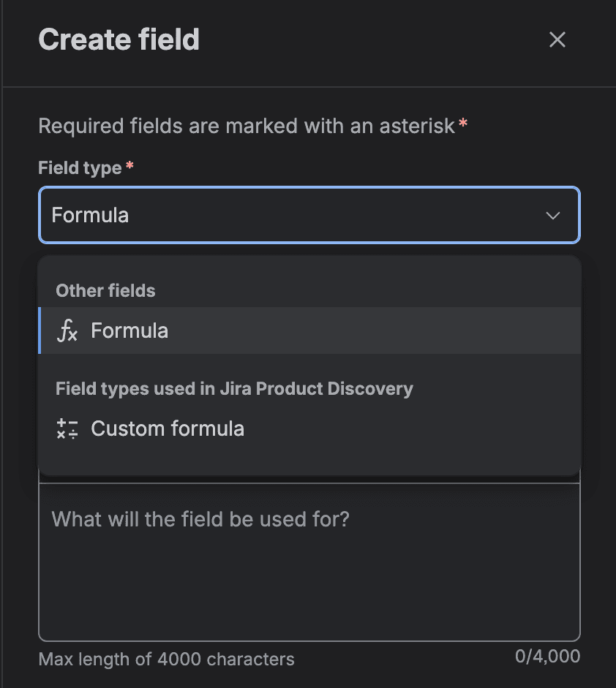
Task: Click the 'Field type' label
Action: pos(80,167)
